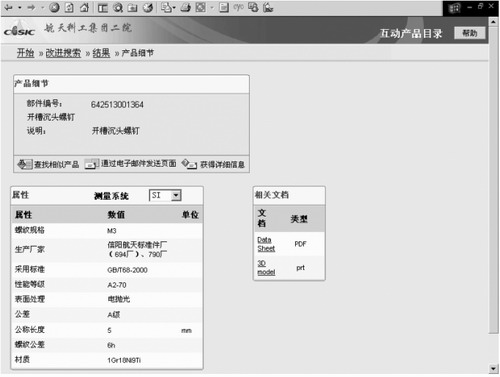Go to Home page icon

(85, 7)
